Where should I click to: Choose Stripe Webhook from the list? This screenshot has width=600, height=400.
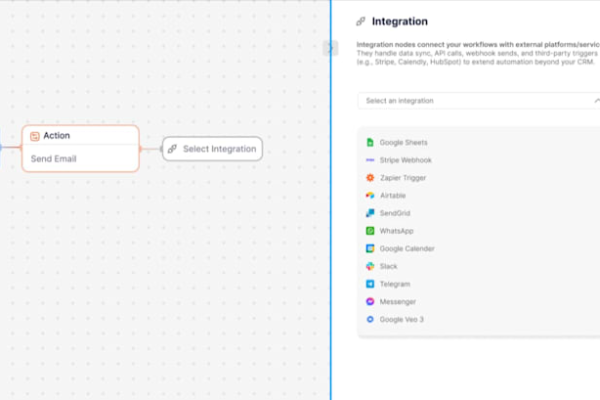404,160
